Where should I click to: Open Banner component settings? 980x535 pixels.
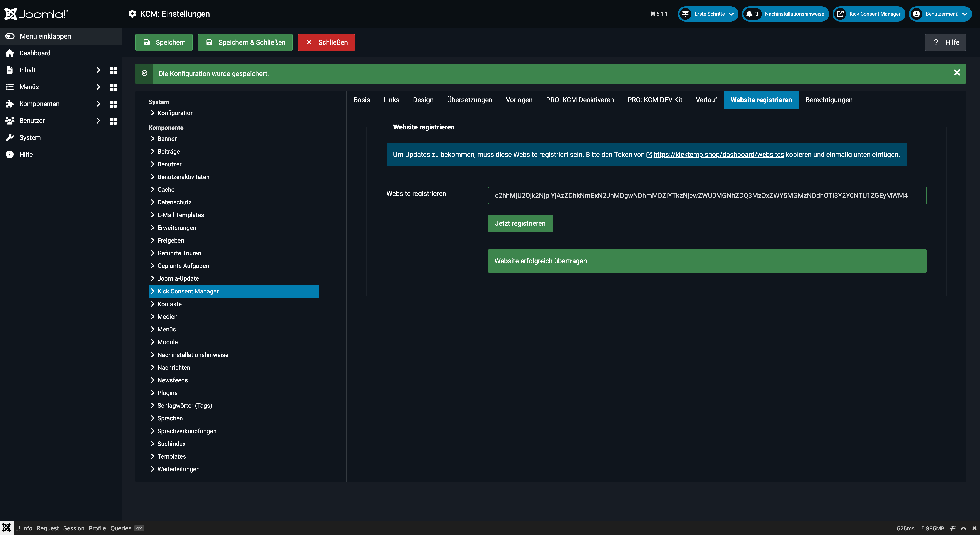[x=167, y=139]
